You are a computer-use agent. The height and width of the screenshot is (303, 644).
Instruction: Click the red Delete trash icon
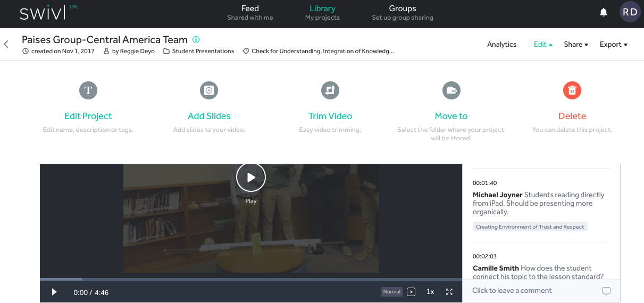pyautogui.click(x=572, y=90)
